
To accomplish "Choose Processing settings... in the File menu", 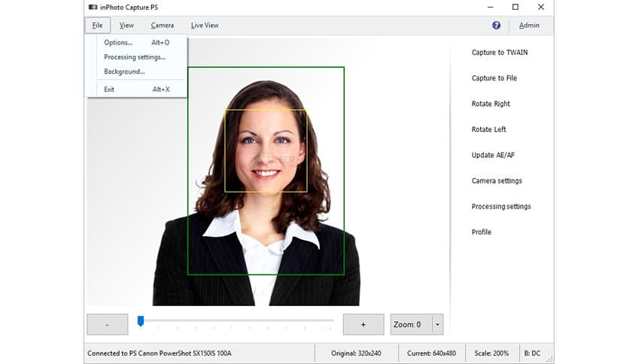I will (135, 57).
